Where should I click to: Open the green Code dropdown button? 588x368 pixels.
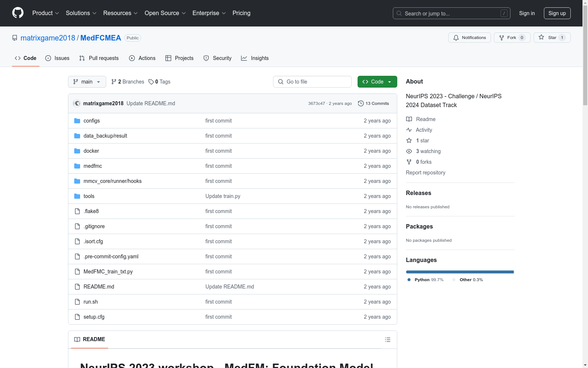[377, 82]
